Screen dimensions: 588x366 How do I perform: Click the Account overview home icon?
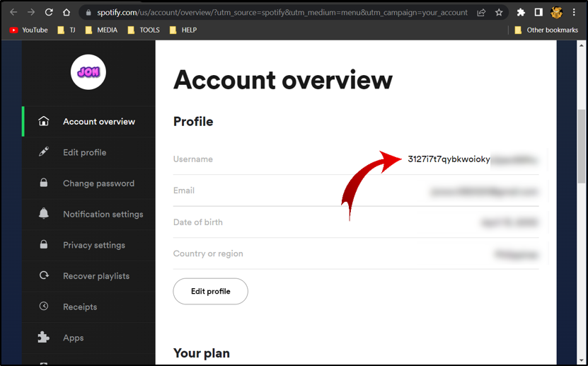click(44, 122)
